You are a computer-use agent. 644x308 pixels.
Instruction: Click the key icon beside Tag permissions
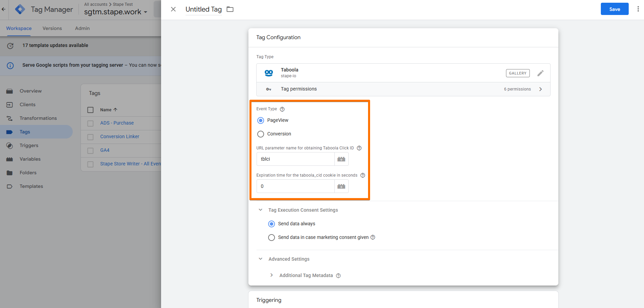tap(268, 89)
